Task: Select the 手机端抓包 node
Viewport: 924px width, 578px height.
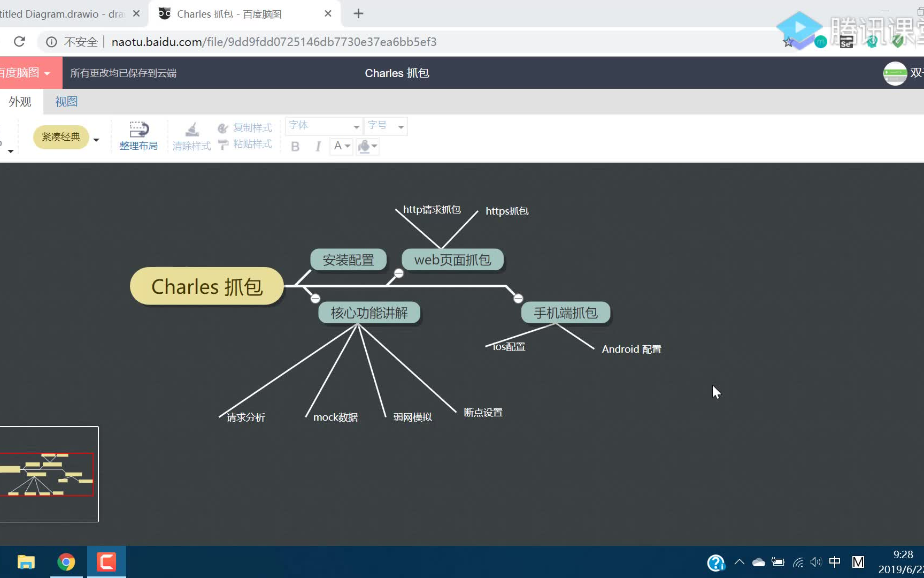Action: pyautogui.click(x=566, y=313)
